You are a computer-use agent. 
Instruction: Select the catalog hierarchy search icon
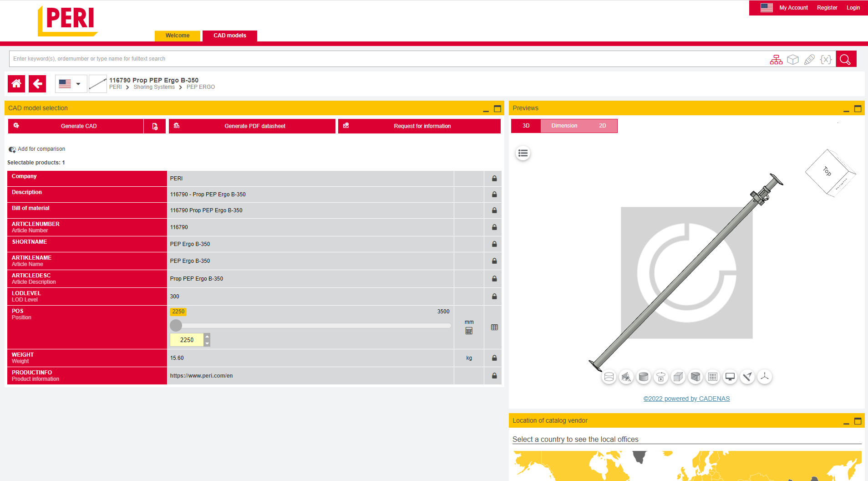(x=776, y=60)
